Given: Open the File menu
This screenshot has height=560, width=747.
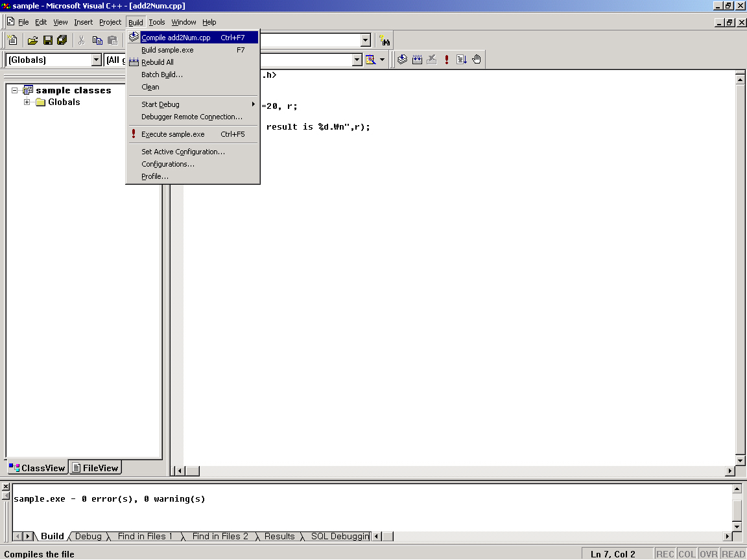Looking at the screenshot, I should (x=23, y=22).
